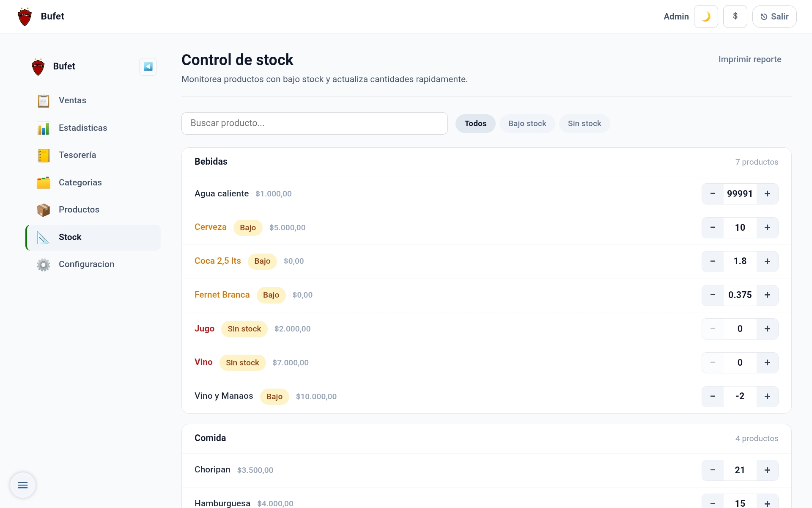
Task: Click Vino y Manaos price $10.000,00
Action: 316,397
